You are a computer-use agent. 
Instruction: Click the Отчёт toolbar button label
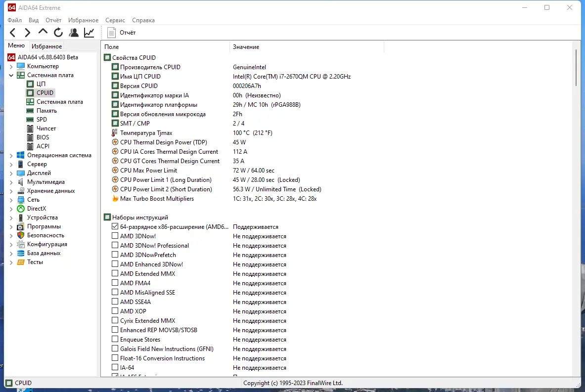128,33
